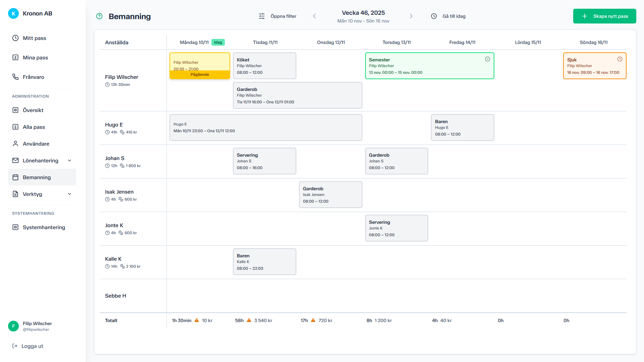Click the warning triangle in Tisdag total
Viewport: 644px width, 362px height.
click(249, 320)
